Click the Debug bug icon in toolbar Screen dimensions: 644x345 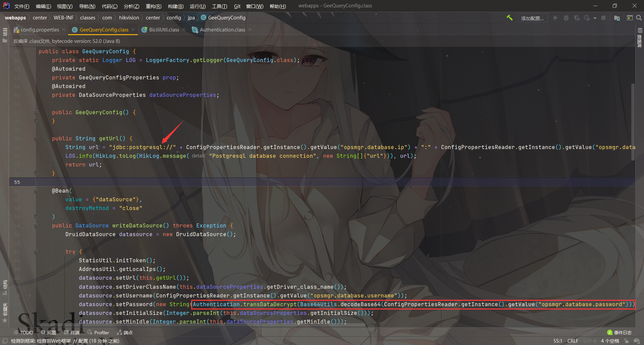tap(566, 18)
